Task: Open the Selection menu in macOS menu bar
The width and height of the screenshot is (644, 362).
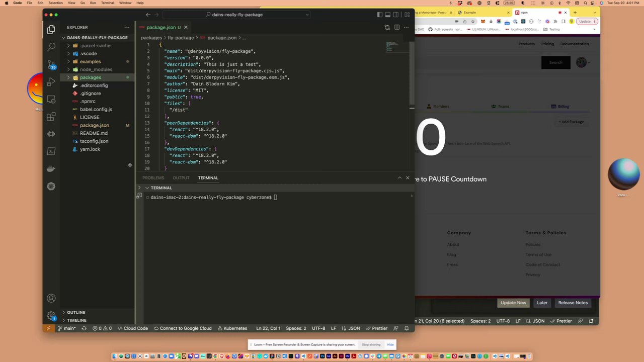Action: tap(55, 3)
